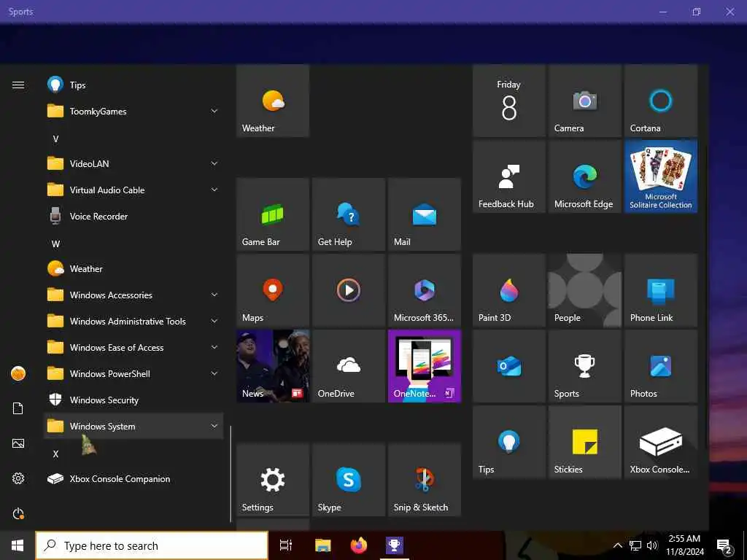Open Xbox Console Companion in app list
The width and height of the screenshot is (747, 560).
pos(133,478)
